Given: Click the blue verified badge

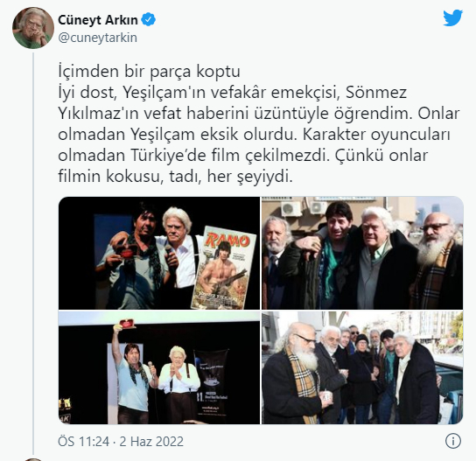Looking at the screenshot, I should (149, 20).
